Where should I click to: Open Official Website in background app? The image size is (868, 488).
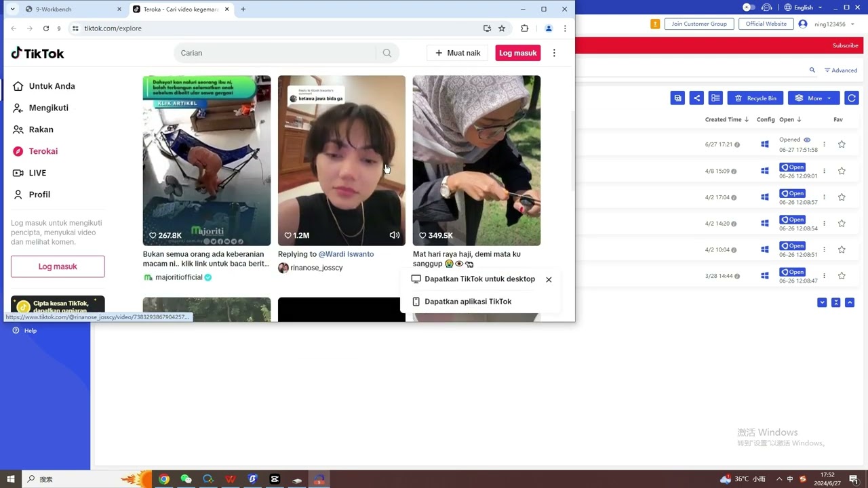click(x=766, y=24)
